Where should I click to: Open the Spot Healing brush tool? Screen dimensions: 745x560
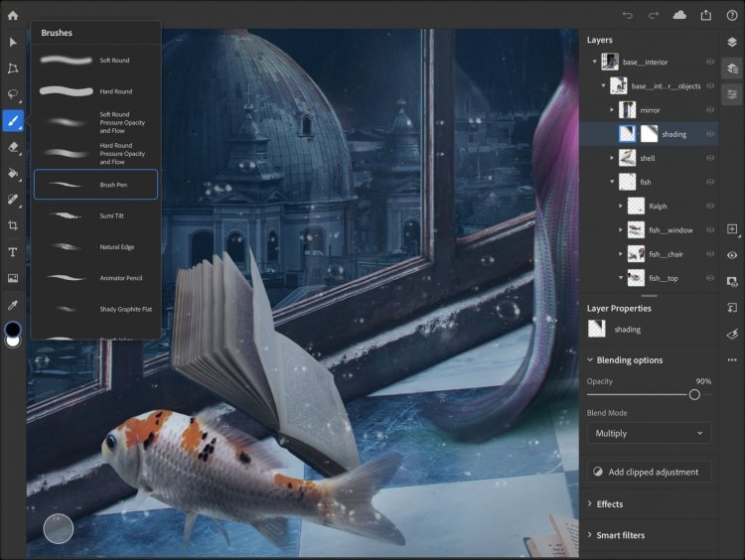(x=13, y=199)
